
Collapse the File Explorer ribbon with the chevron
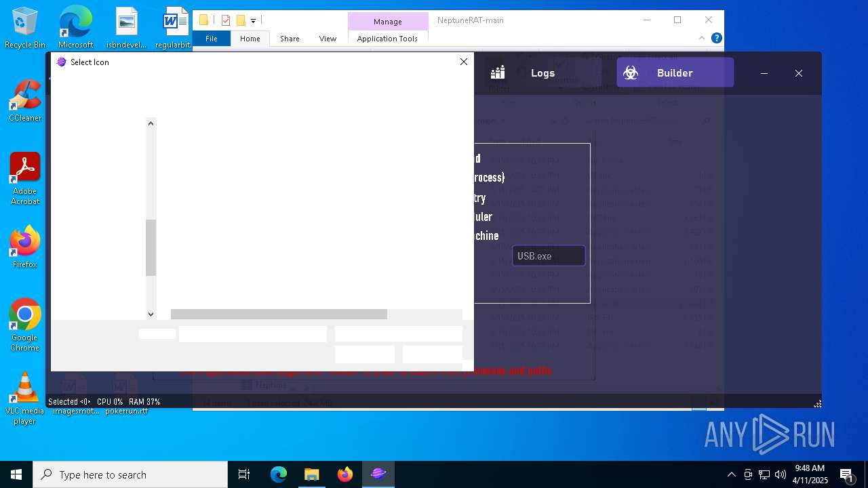[x=702, y=38]
